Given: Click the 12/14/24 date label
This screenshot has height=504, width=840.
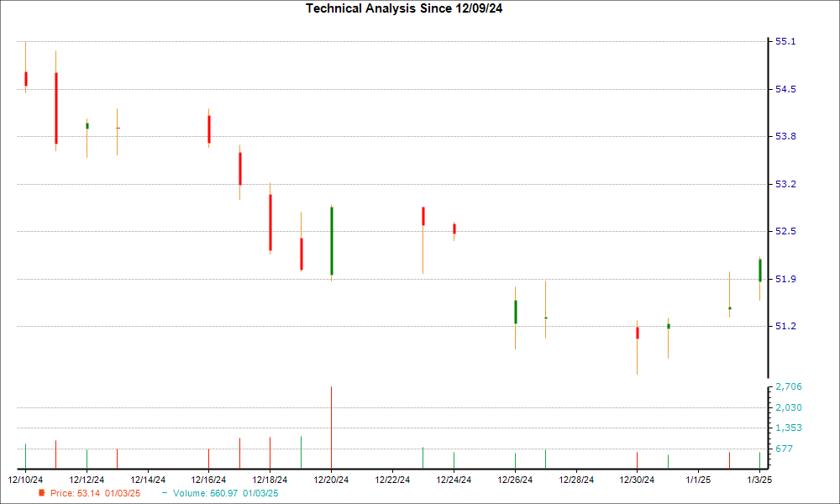Looking at the screenshot, I should [148, 480].
